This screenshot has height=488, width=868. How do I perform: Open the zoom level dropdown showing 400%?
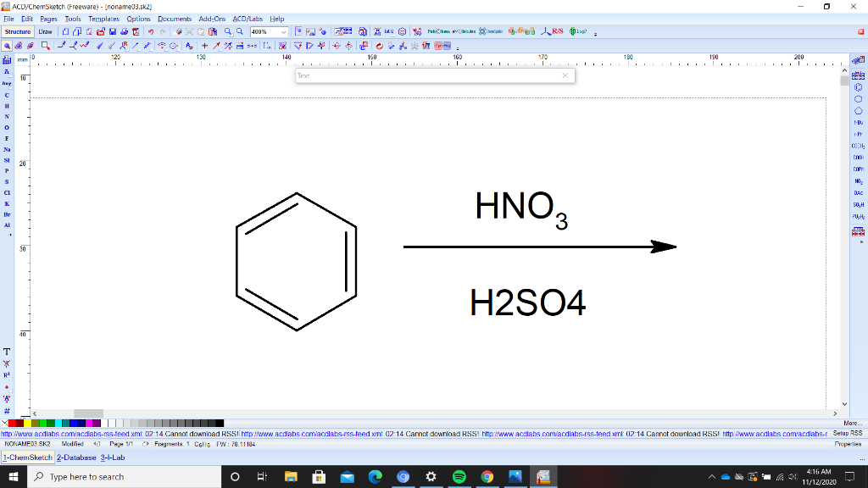[283, 32]
